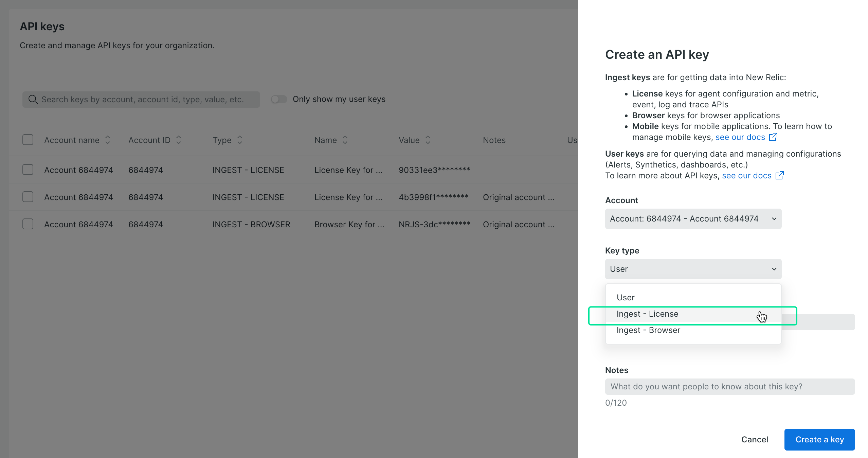The image size is (868, 458).
Task: Click inside the Notes text field
Action: pos(730,386)
